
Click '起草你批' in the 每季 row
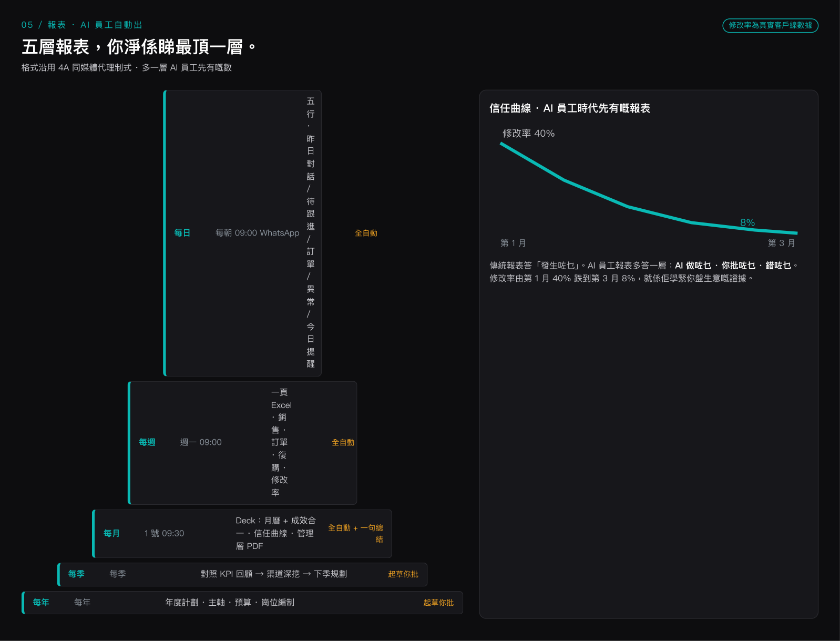pyautogui.click(x=403, y=574)
